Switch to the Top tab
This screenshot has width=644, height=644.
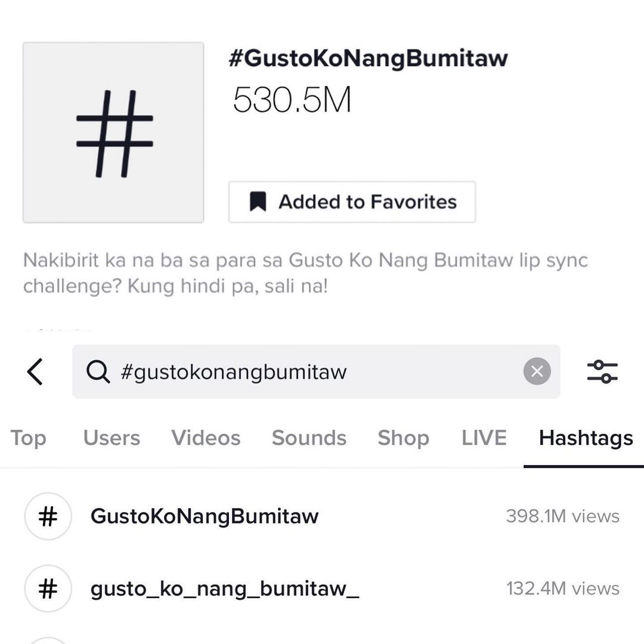coord(28,438)
